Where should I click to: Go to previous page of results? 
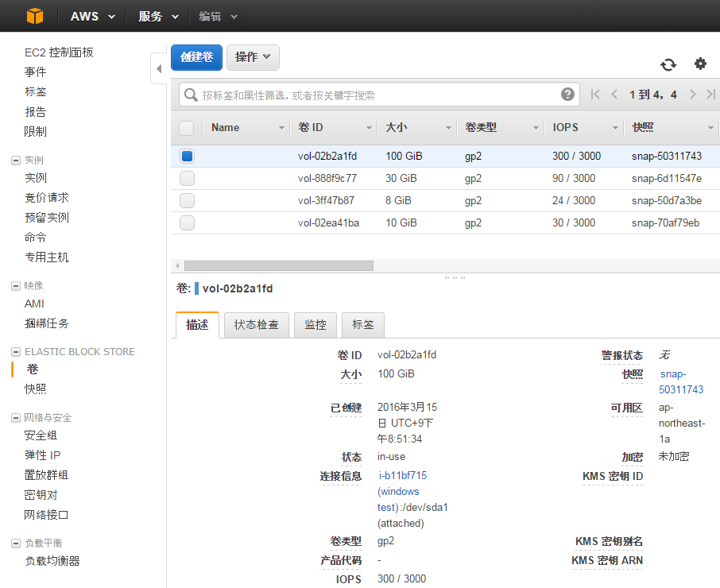click(x=614, y=95)
